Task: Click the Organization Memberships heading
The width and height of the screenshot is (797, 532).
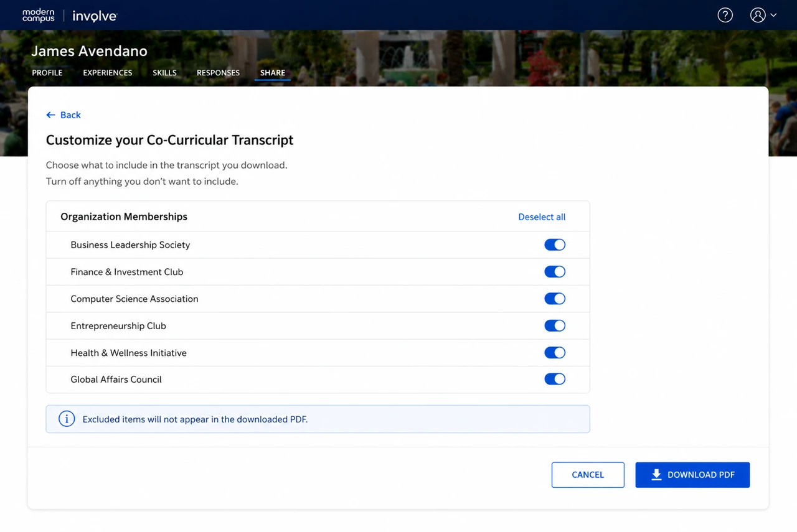Action: (x=124, y=217)
